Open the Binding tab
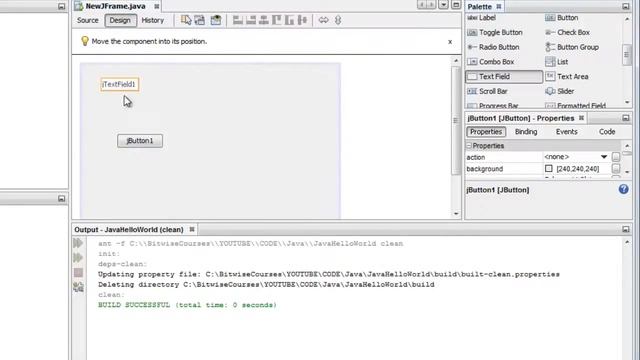 pyautogui.click(x=526, y=131)
